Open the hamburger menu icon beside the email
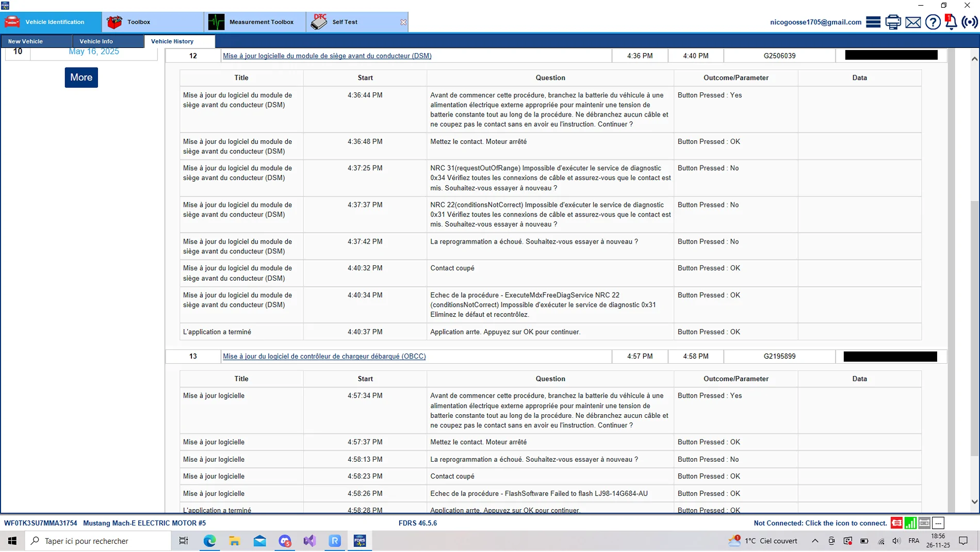Screen dimensions: 980x552 coord(873,22)
